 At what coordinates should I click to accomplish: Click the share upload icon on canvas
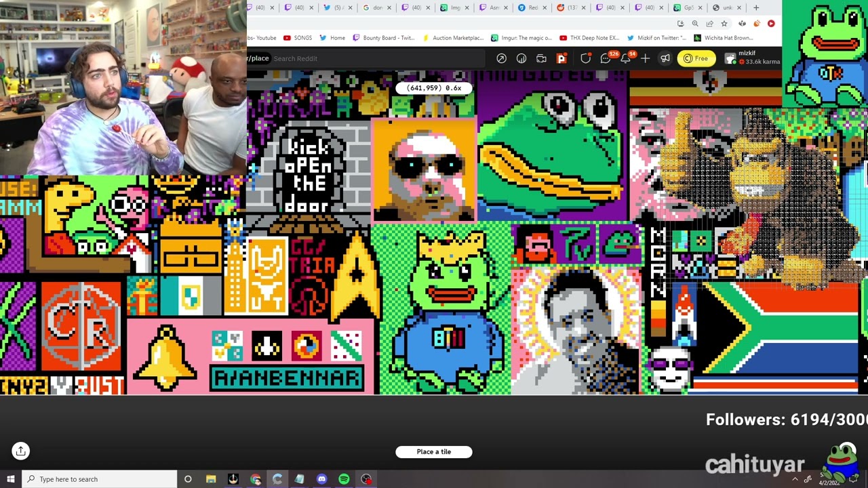pyautogui.click(x=21, y=451)
